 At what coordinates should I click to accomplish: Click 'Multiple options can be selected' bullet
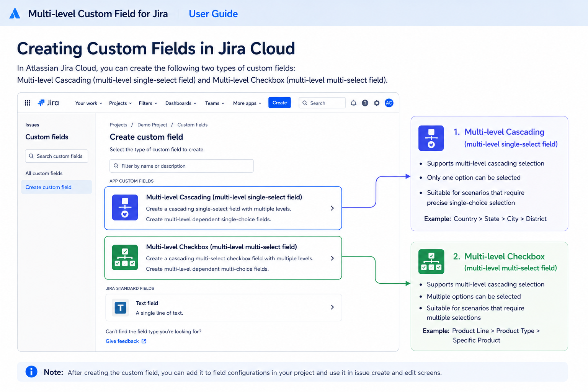tap(474, 296)
